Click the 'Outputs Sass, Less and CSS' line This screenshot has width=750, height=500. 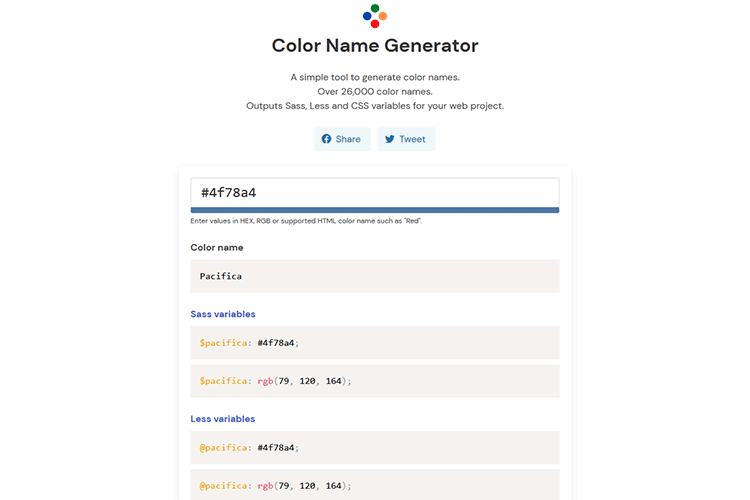click(375, 106)
